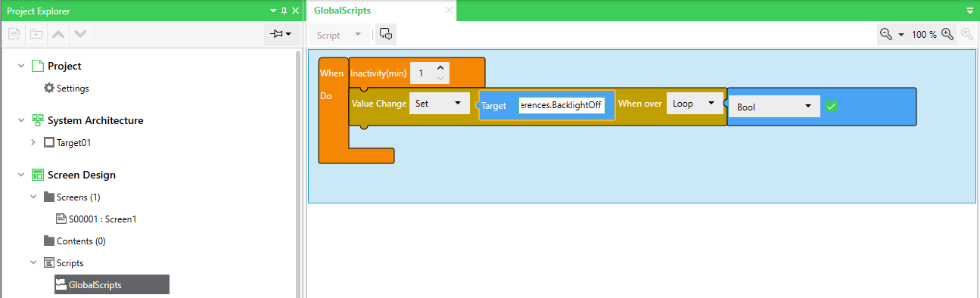Click the Value Change block label

[x=379, y=104]
